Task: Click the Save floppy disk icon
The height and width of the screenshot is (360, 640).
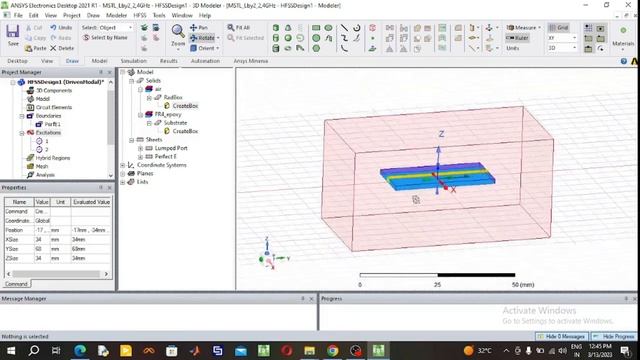Action: [x=13, y=32]
